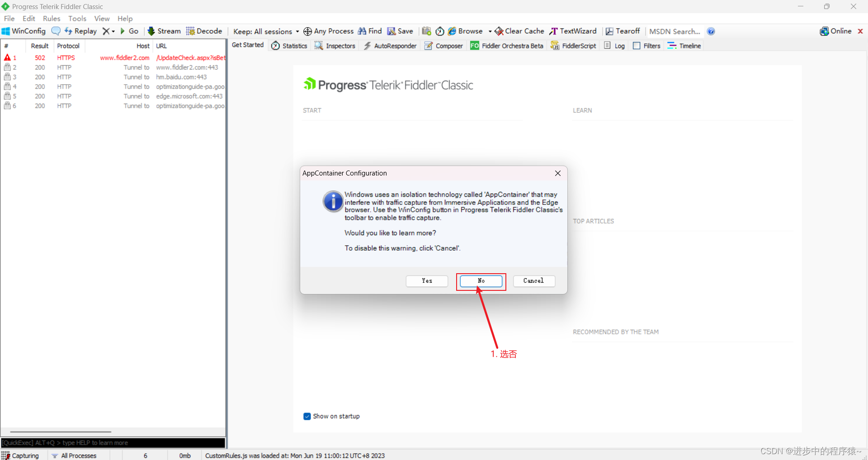This screenshot has height=460, width=868.
Task: Click the Online status indicator
Action: coord(835,31)
